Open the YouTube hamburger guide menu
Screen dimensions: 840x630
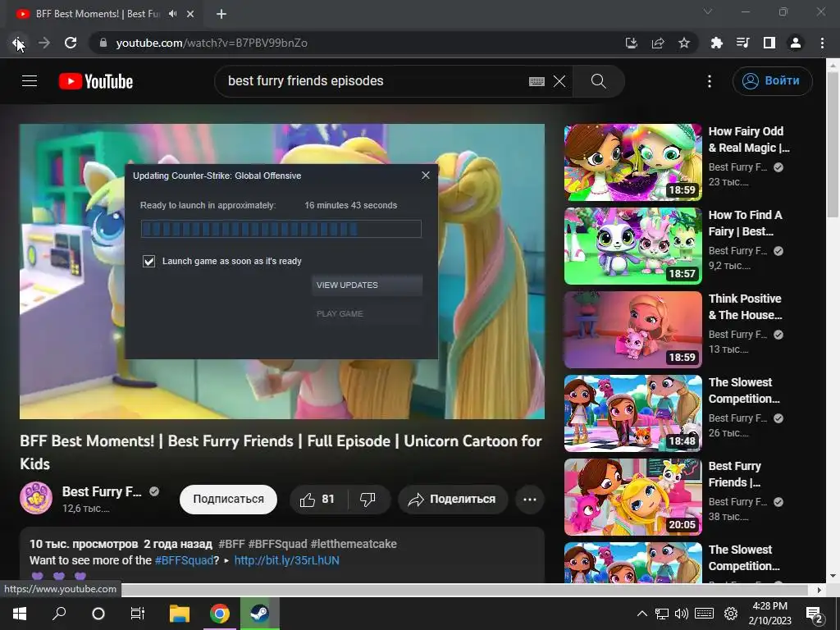tap(30, 81)
